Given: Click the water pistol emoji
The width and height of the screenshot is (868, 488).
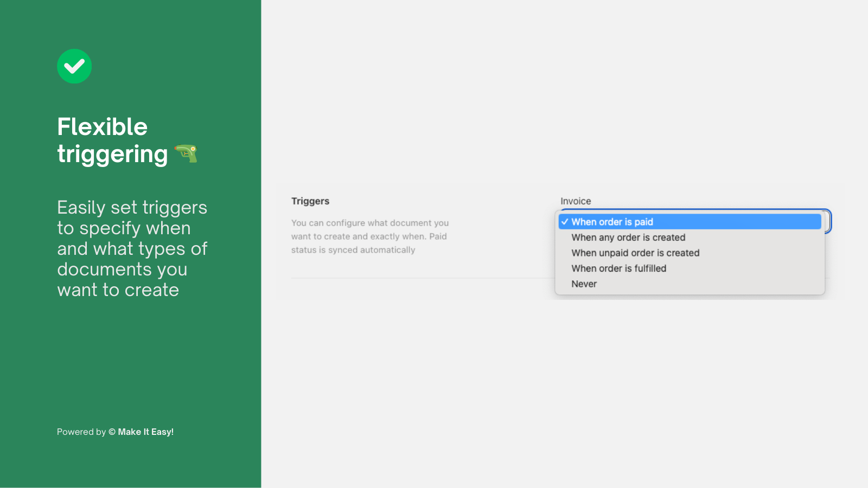Looking at the screenshot, I should pyautogui.click(x=186, y=153).
